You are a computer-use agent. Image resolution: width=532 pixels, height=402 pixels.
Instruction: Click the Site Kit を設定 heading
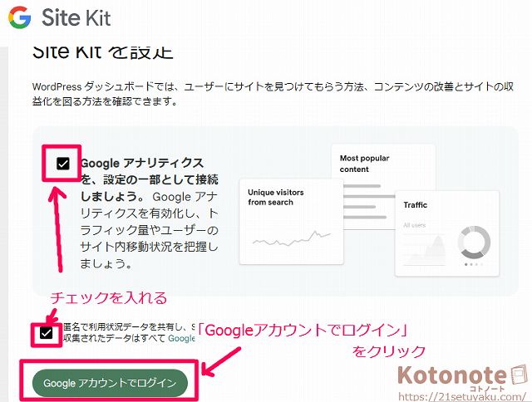[102, 51]
